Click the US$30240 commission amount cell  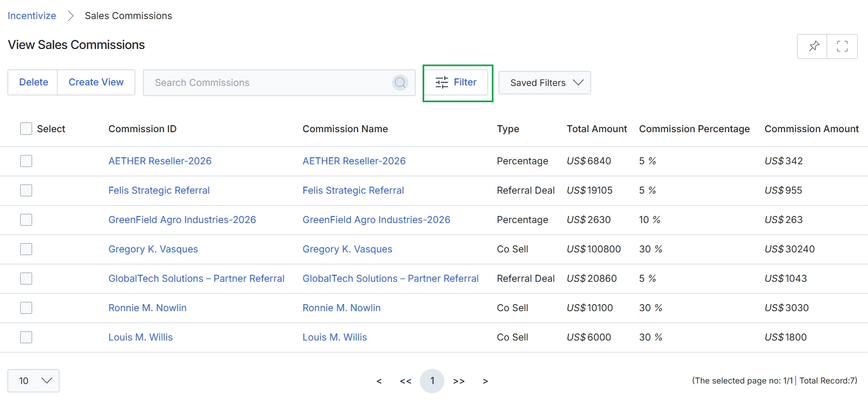tap(790, 249)
